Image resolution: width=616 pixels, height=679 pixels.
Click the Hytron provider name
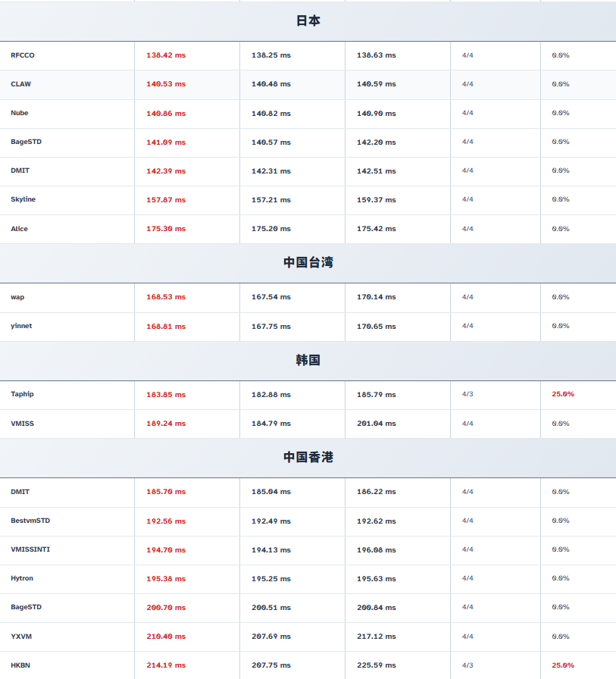click(x=22, y=578)
